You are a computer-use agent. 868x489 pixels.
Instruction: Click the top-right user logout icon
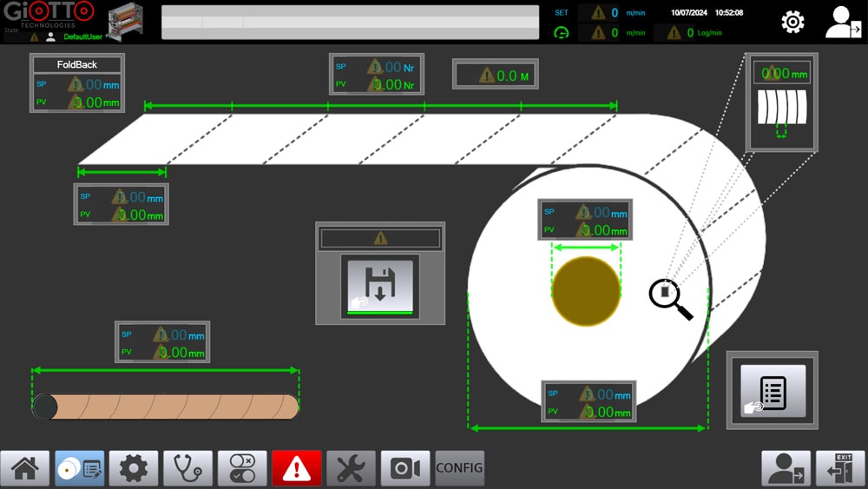point(842,23)
